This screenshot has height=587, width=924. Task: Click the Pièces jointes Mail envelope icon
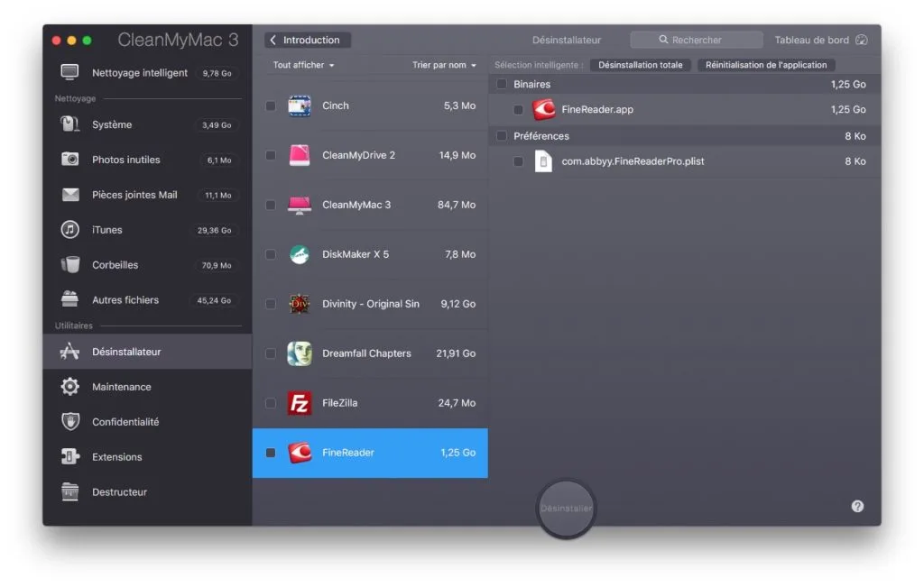(70, 194)
